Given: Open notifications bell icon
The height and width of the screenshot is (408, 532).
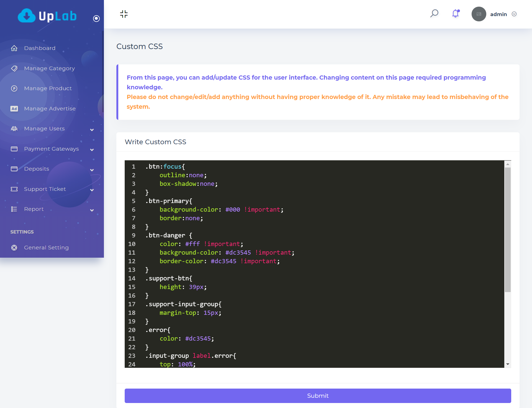Looking at the screenshot, I should [456, 13].
